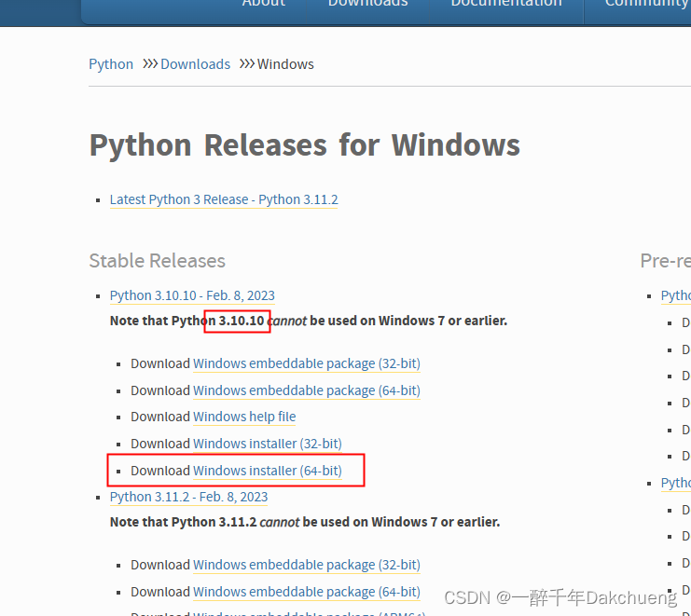
Task: Open first pre-release Python link
Action: pyautogui.click(x=675, y=295)
